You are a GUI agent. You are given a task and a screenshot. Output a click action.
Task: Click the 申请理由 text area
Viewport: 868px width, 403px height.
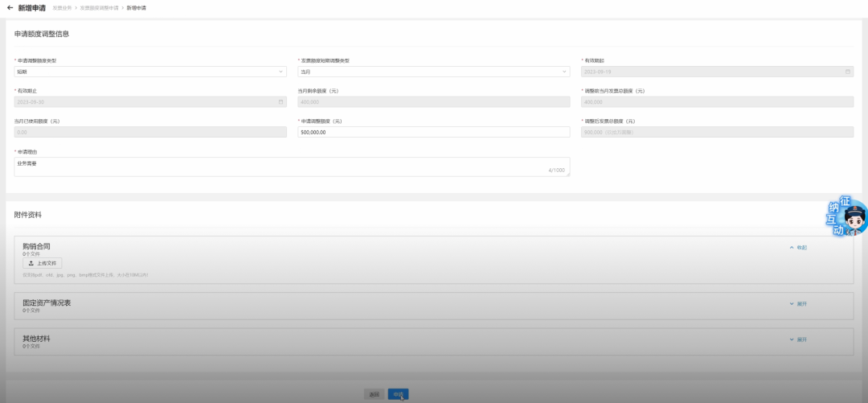coord(292,167)
